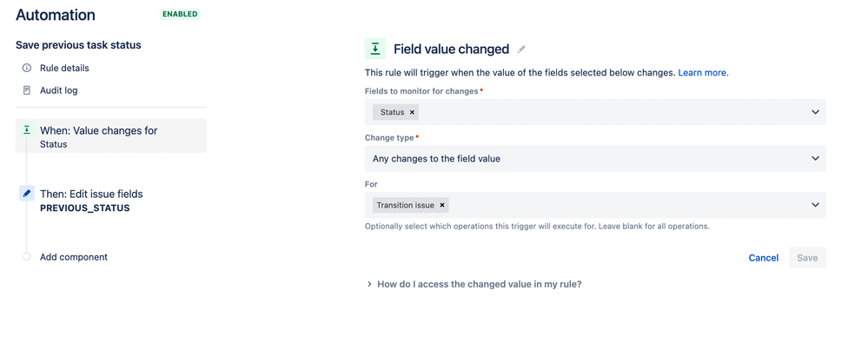Expand the Fields to monitor dropdown arrow
Screen dimensions: 868x350
point(815,112)
